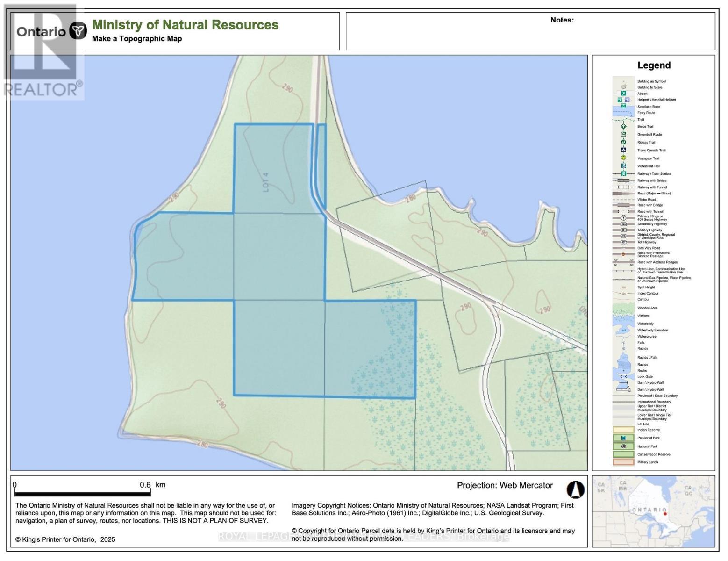Click the Military Lands color swatch
The width and height of the screenshot is (728, 561).
pos(623,462)
